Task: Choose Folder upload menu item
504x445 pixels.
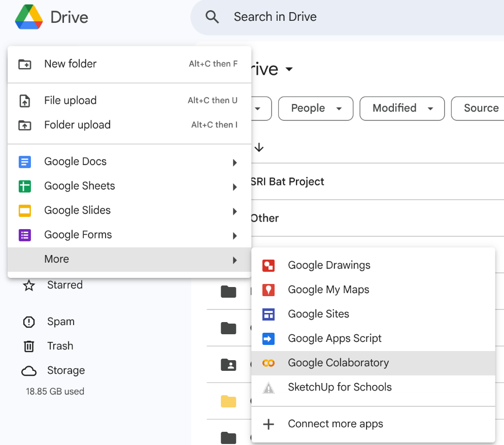Action: click(x=77, y=125)
